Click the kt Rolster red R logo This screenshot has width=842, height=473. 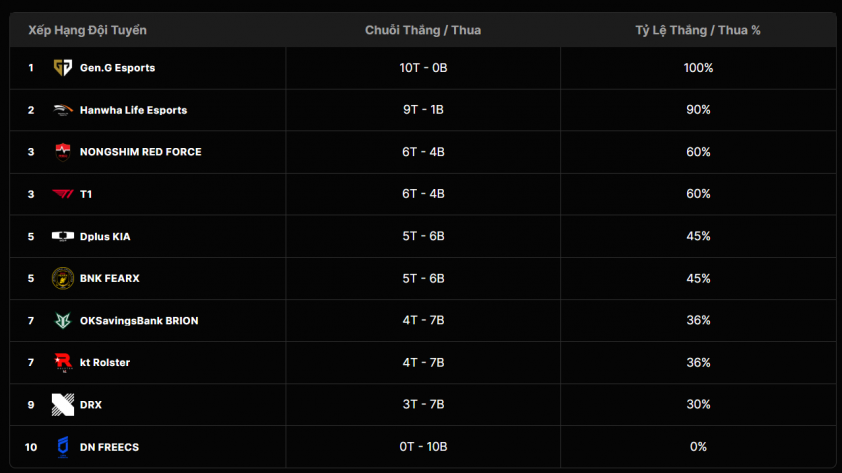63,362
